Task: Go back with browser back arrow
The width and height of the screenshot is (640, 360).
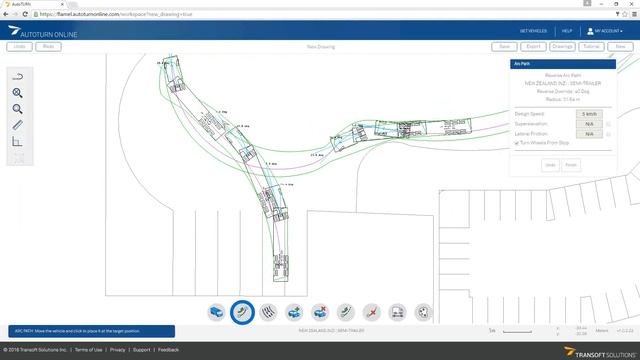Action: click(6, 14)
